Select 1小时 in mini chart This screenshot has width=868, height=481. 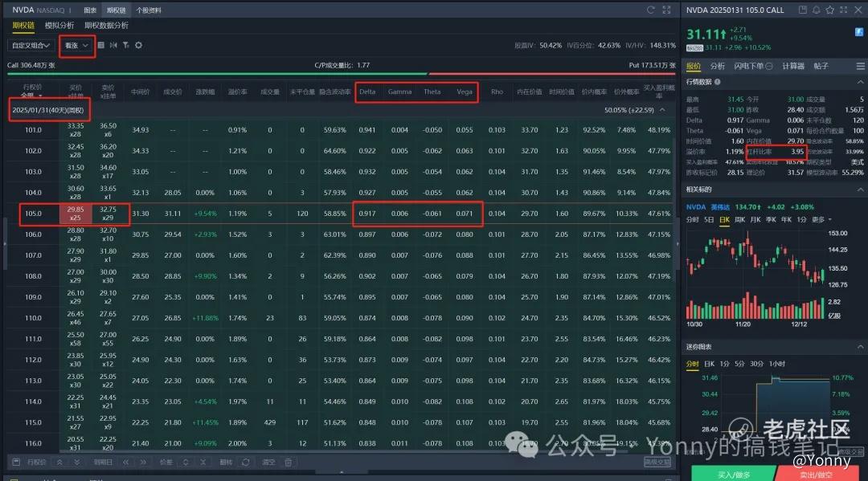[776, 364]
